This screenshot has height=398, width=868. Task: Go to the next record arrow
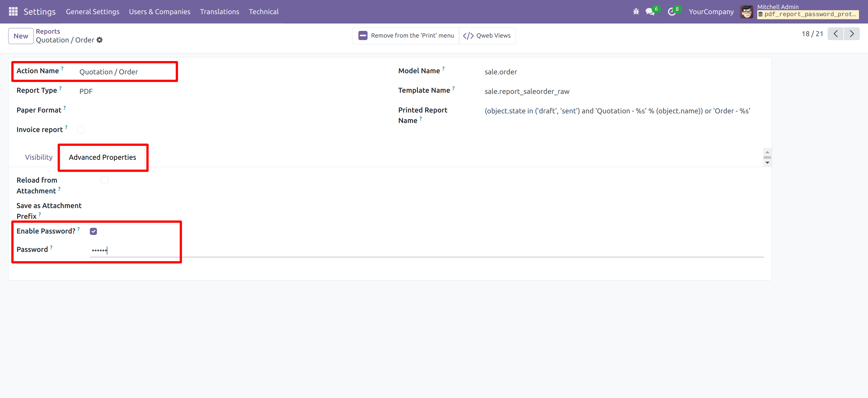click(852, 34)
